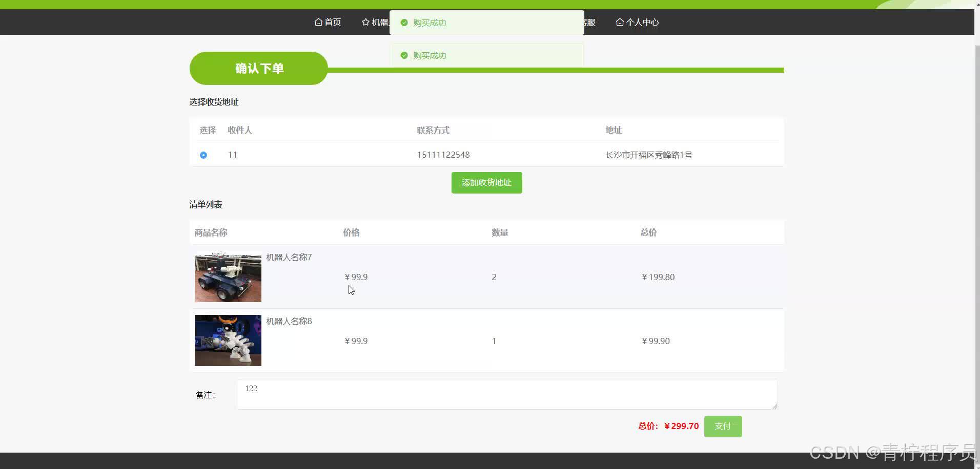Open the 首页 home menu item

click(x=328, y=22)
